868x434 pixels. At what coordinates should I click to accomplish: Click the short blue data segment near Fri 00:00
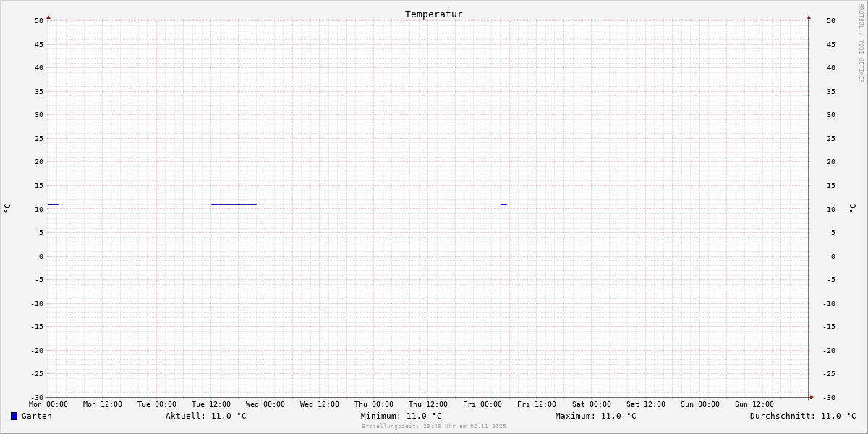503,204
